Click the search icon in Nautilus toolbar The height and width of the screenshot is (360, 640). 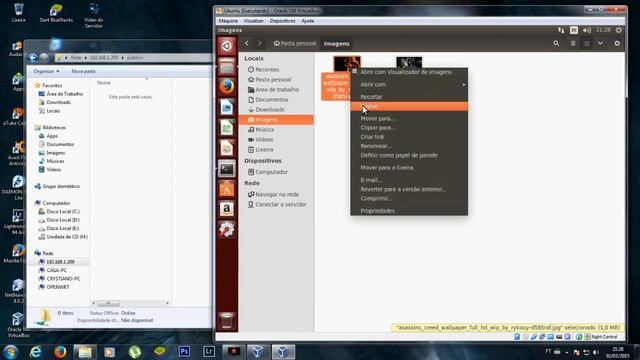pos(556,43)
